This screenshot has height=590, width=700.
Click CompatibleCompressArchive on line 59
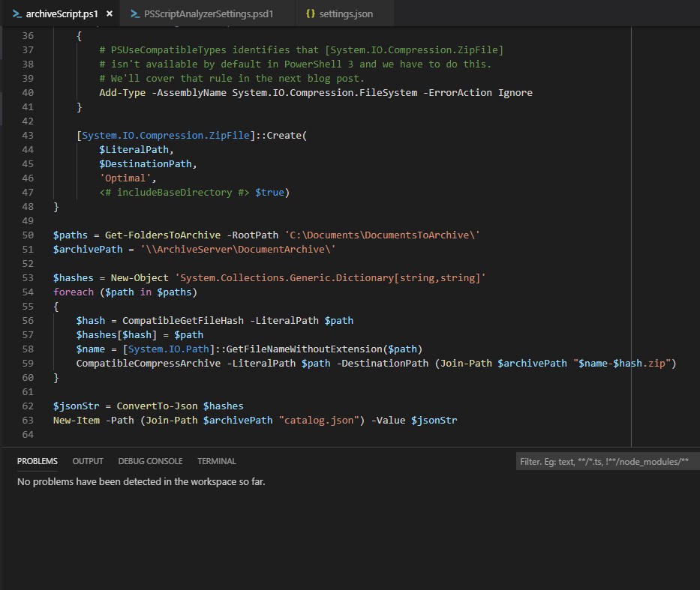(149, 364)
